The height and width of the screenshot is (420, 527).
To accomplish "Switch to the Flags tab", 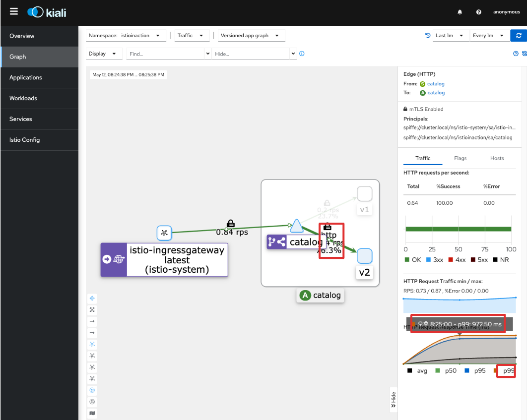I will (x=460, y=158).
